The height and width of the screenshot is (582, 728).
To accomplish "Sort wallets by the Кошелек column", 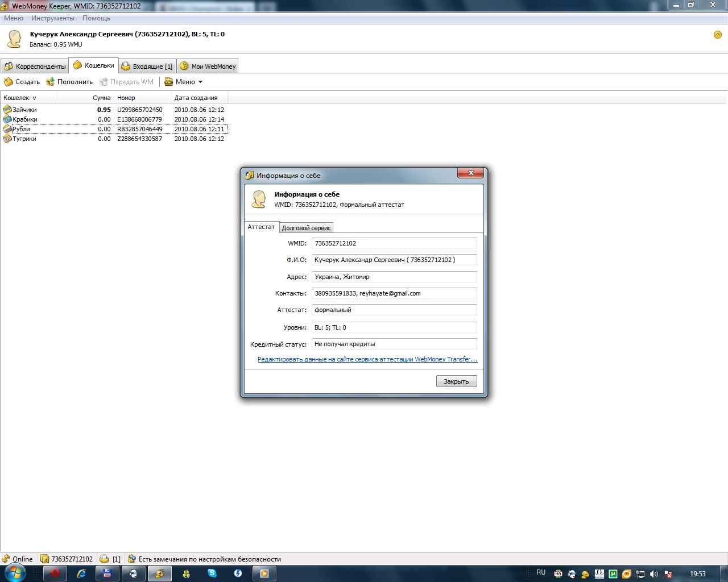I will click(x=28, y=98).
